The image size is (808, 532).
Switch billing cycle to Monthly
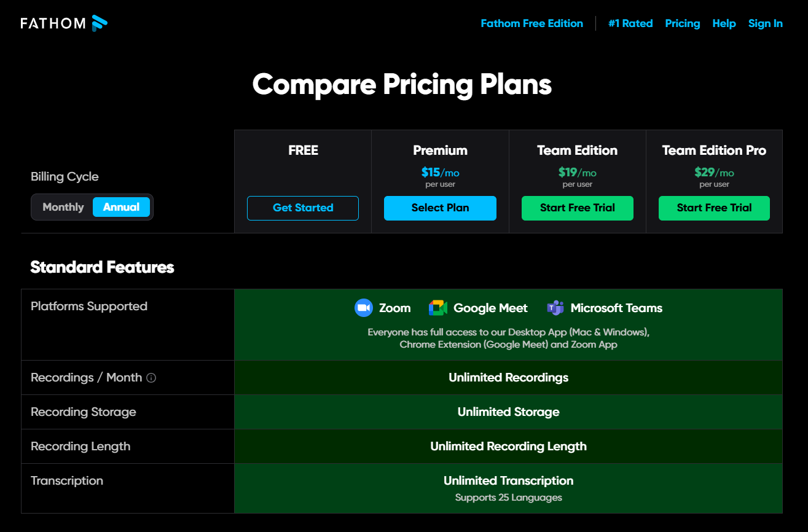[63, 207]
